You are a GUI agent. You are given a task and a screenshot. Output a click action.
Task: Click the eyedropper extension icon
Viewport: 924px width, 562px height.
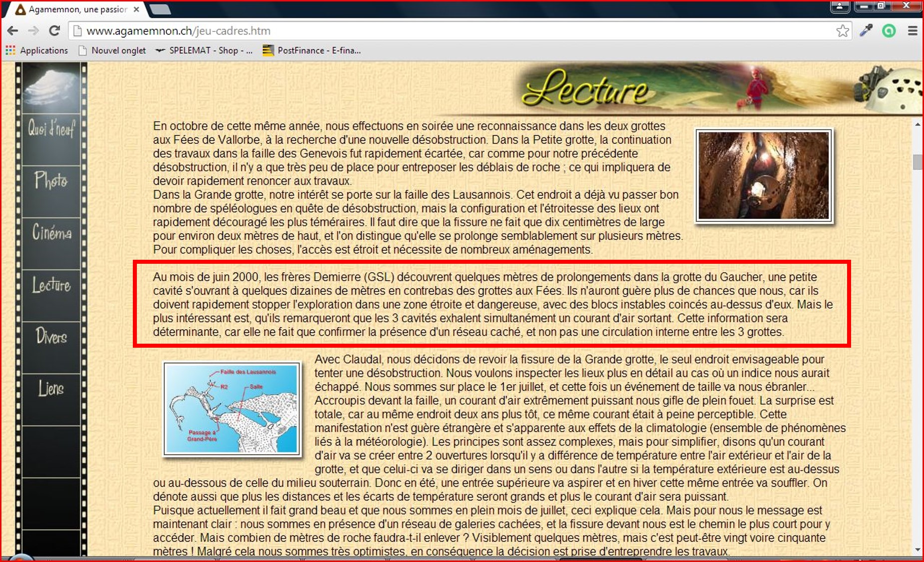866,31
